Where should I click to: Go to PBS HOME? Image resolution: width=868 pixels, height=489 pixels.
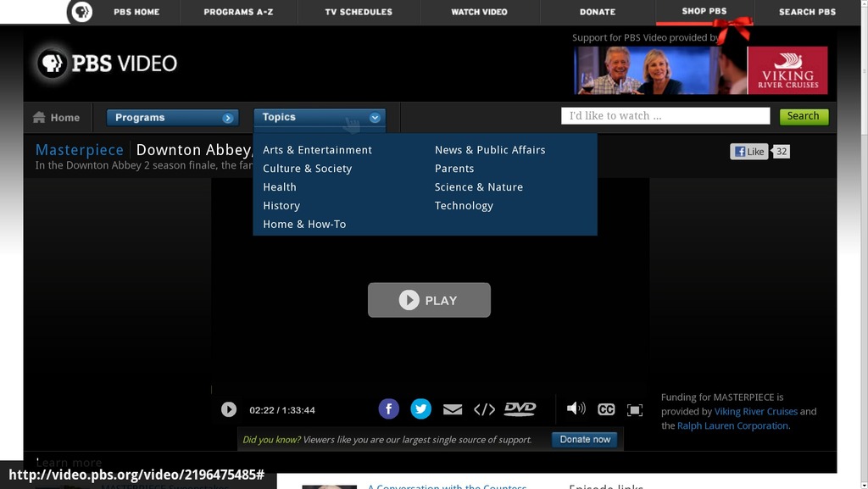[x=136, y=12]
